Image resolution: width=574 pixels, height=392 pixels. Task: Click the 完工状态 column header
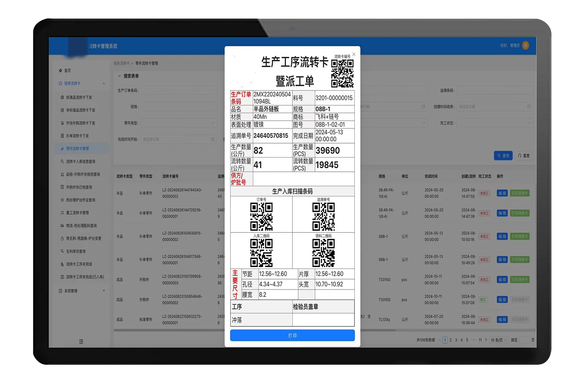tap(485, 177)
